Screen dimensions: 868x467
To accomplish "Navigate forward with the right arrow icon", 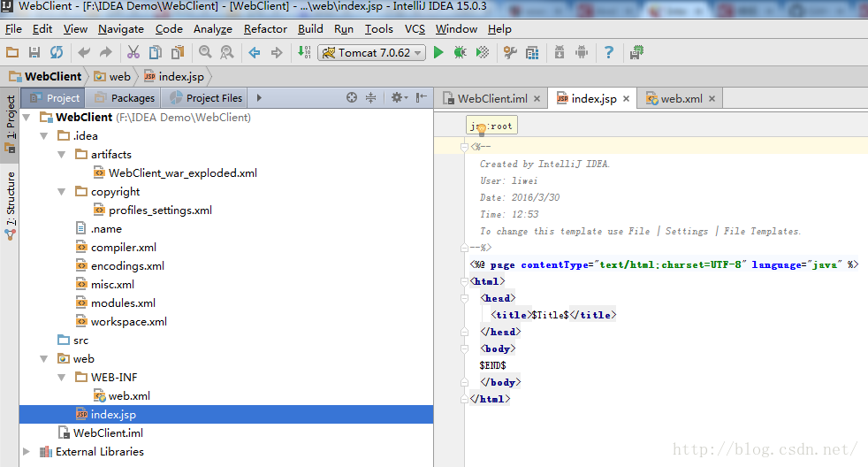I will [277, 53].
